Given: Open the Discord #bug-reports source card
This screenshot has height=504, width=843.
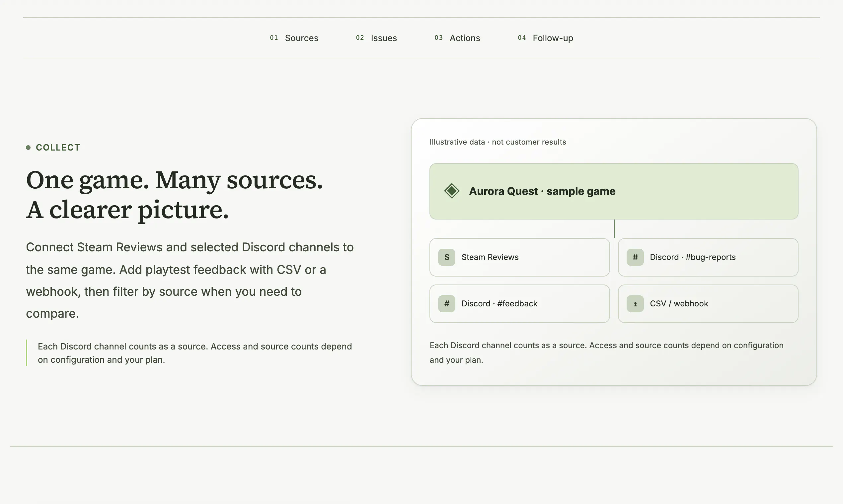Looking at the screenshot, I should coord(708,257).
